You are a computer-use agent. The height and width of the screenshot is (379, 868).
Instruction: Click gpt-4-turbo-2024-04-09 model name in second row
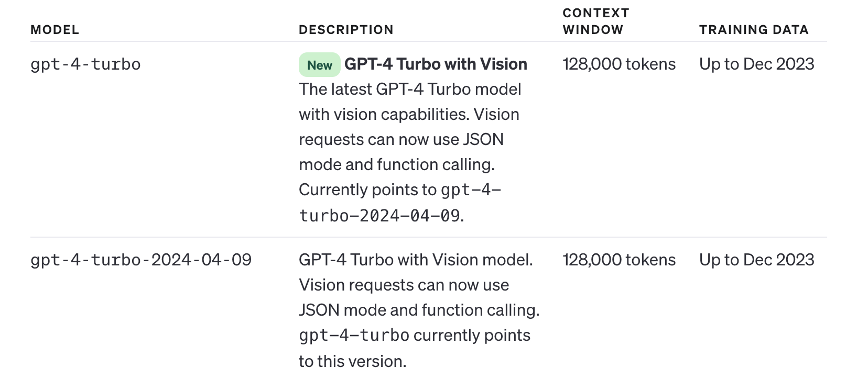141,260
